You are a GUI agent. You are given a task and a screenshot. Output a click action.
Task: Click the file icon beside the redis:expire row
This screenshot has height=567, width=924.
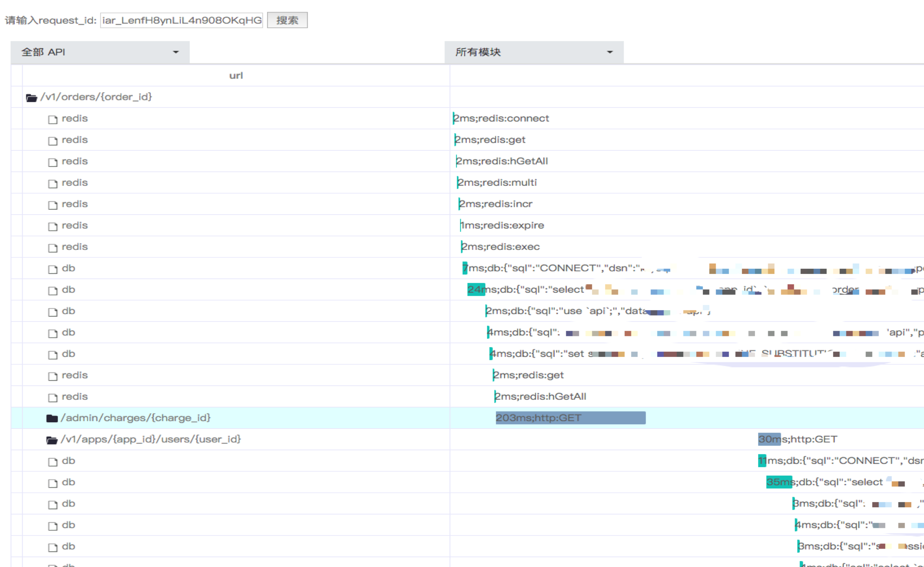pos(52,227)
